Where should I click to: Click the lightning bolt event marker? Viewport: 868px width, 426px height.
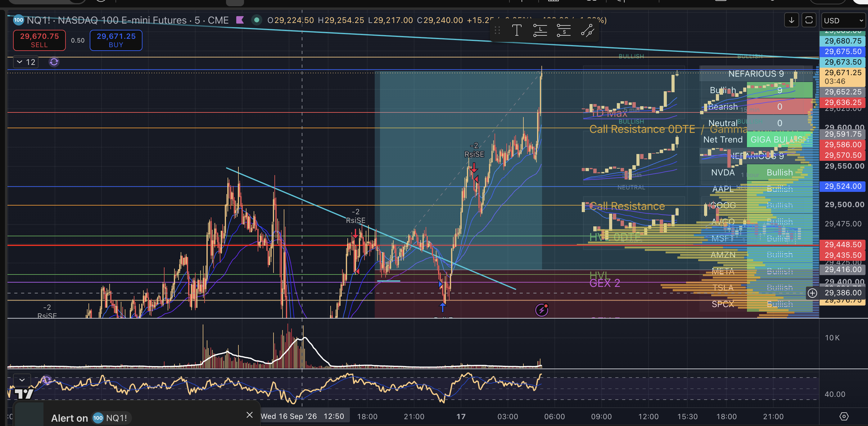tap(542, 310)
